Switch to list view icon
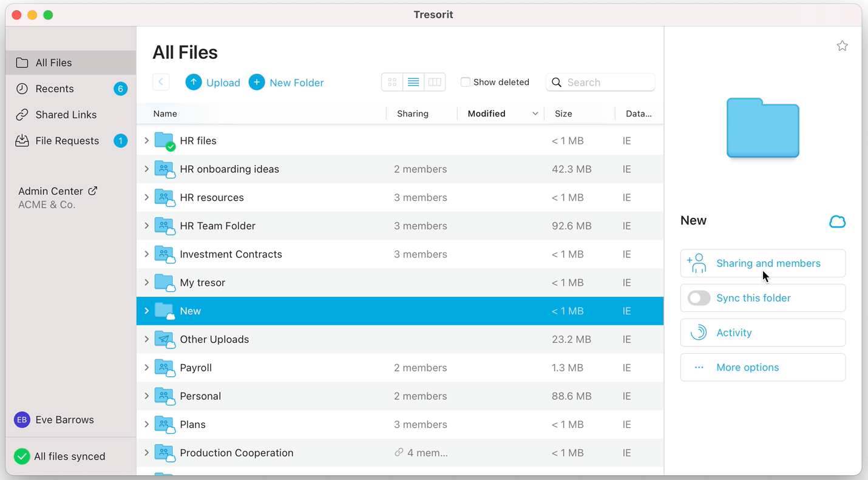Screen dimensions: 868x480 (x=413, y=82)
